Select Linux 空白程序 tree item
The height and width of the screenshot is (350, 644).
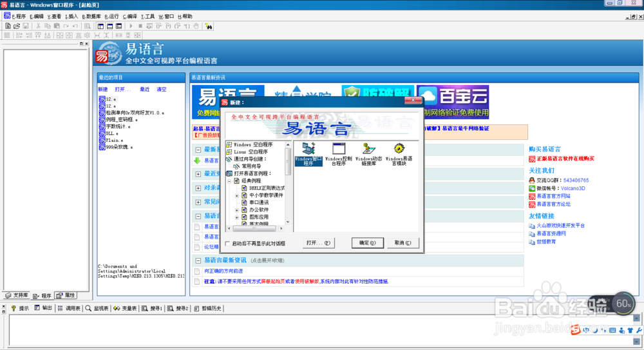pos(251,151)
